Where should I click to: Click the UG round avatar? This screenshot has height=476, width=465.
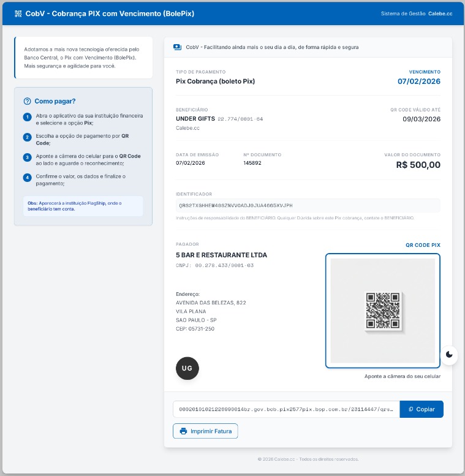(187, 368)
